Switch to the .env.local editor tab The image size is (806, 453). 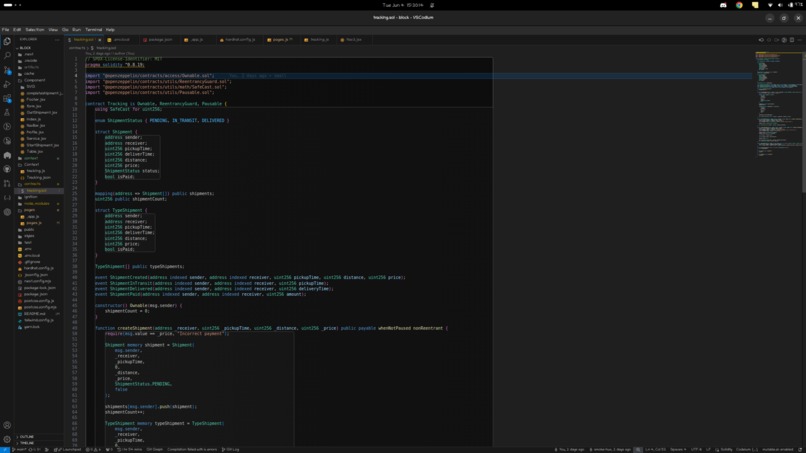119,40
